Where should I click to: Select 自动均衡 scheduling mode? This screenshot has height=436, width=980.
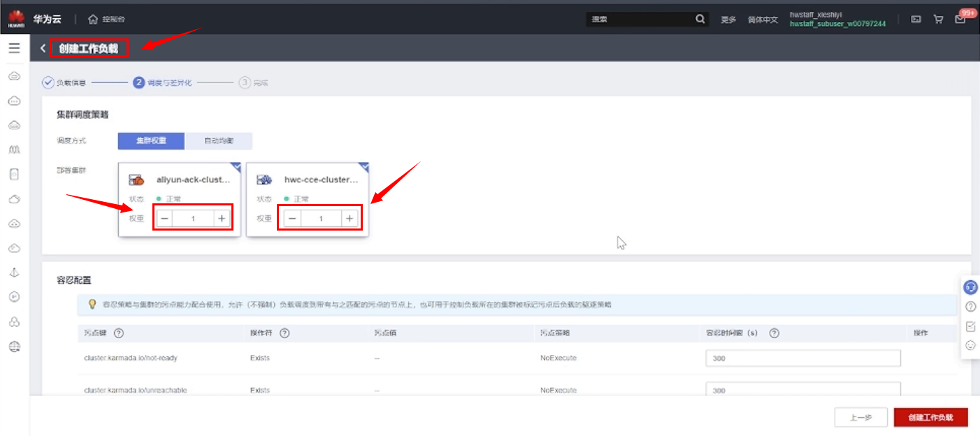coord(218,140)
